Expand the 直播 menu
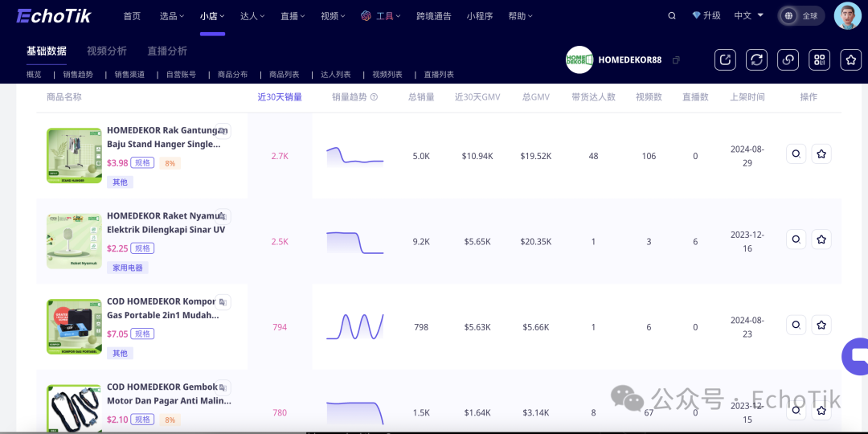The width and height of the screenshot is (868, 434). (293, 16)
